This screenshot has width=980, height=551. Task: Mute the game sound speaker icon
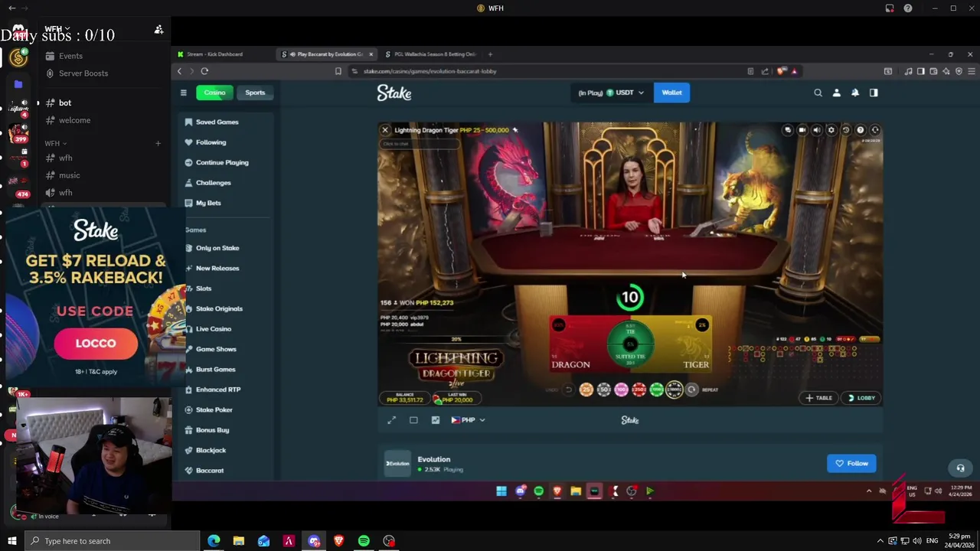pos(816,130)
